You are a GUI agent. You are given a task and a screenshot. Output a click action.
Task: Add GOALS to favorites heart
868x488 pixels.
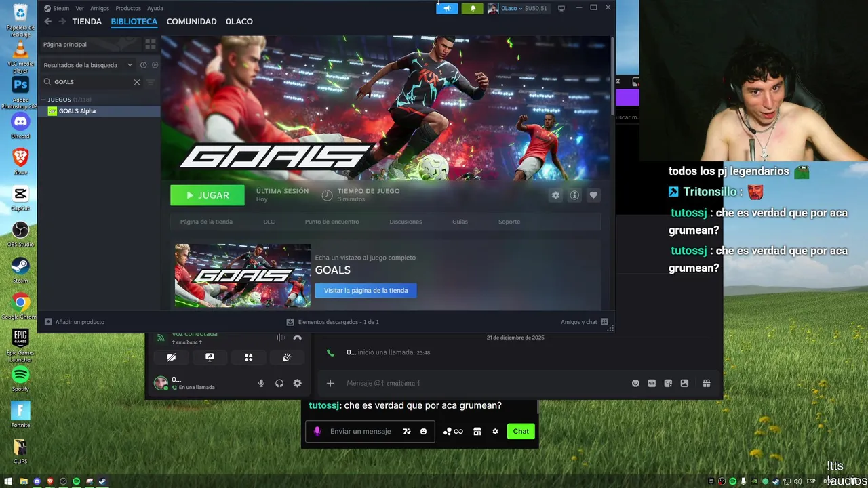pos(593,195)
